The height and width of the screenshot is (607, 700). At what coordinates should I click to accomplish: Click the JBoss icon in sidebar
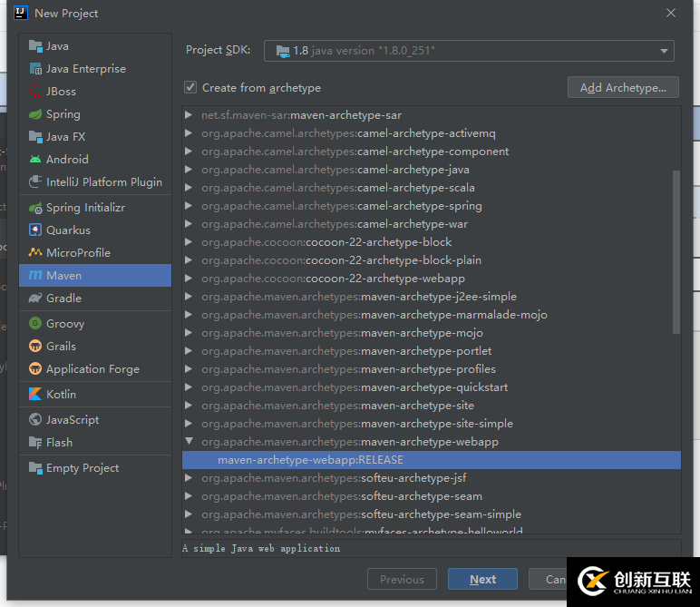[x=35, y=92]
